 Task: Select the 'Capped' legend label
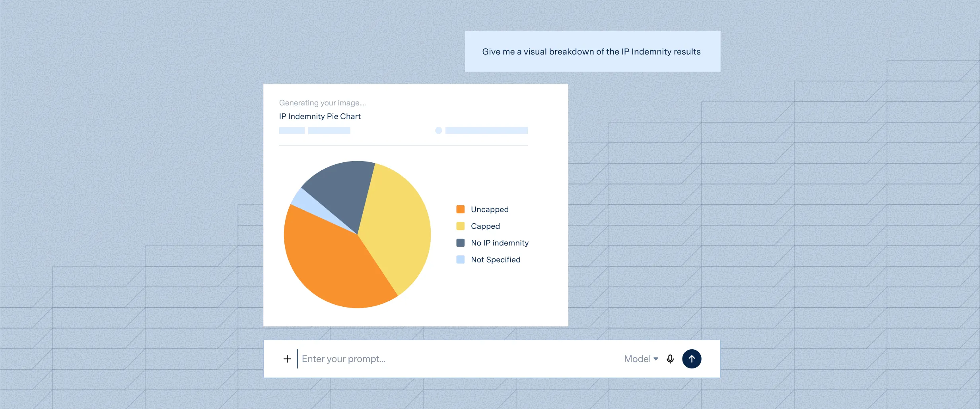pyautogui.click(x=485, y=226)
